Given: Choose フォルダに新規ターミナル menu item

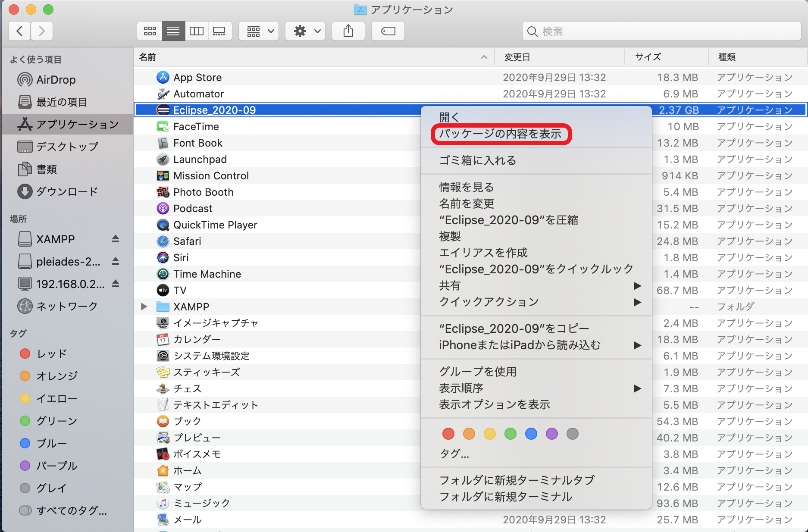Looking at the screenshot, I should click(x=536, y=497).
